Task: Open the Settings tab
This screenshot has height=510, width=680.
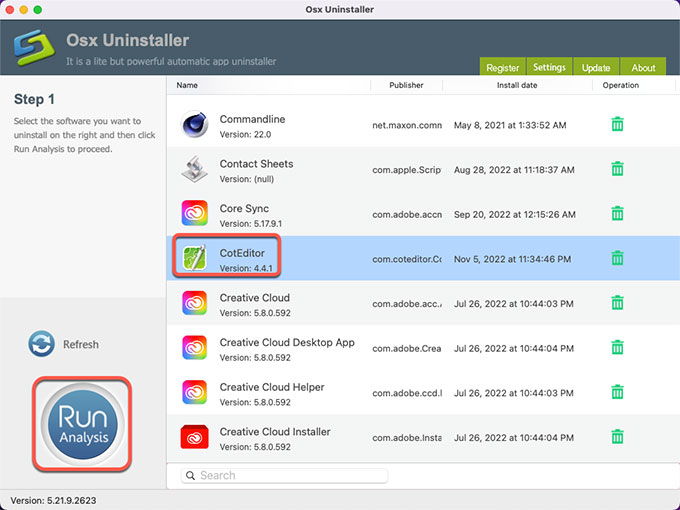Action: point(549,67)
